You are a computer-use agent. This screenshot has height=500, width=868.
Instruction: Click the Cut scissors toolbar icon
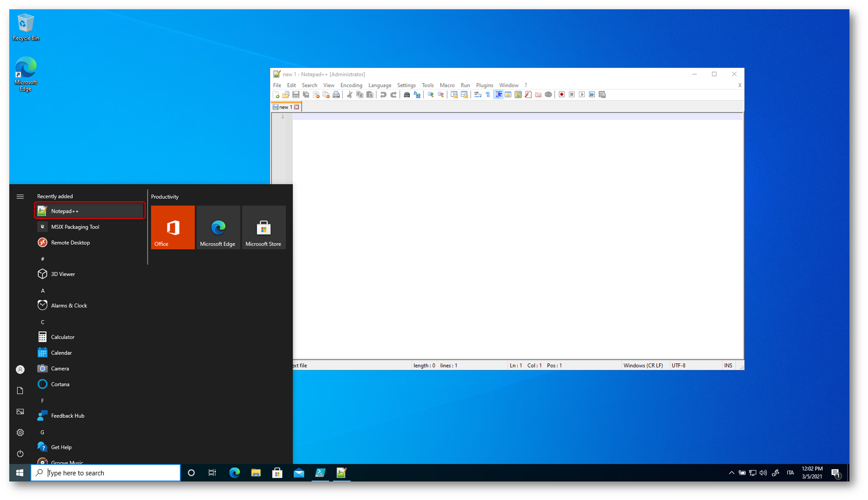pos(349,95)
